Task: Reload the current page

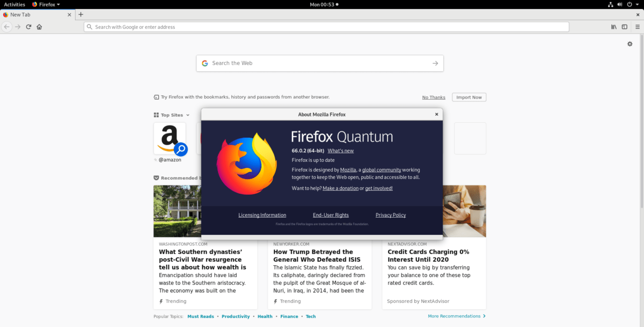Action: [28, 27]
